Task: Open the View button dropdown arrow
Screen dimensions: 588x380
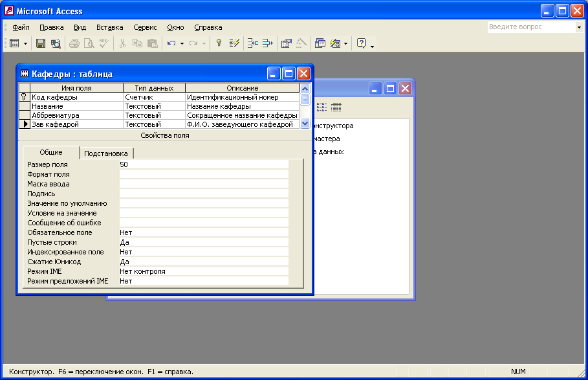Action: [x=25, y=44]
